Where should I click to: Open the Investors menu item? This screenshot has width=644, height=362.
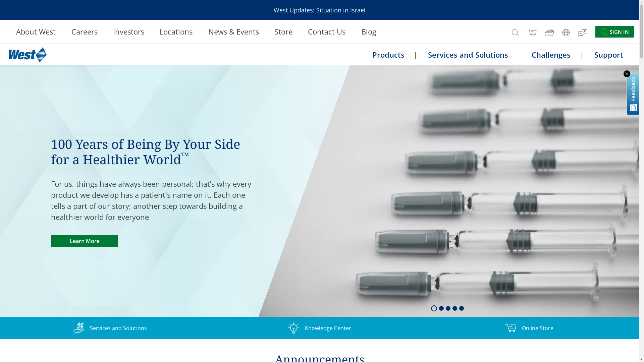click(x=128, y=32)
